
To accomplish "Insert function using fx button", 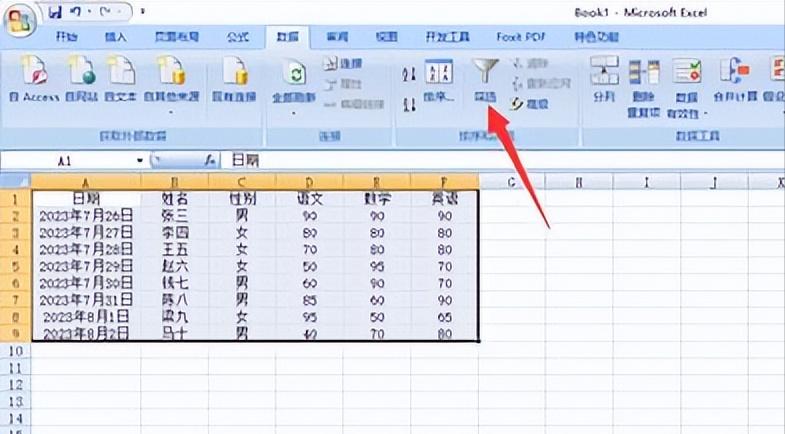I will point(211,161).
